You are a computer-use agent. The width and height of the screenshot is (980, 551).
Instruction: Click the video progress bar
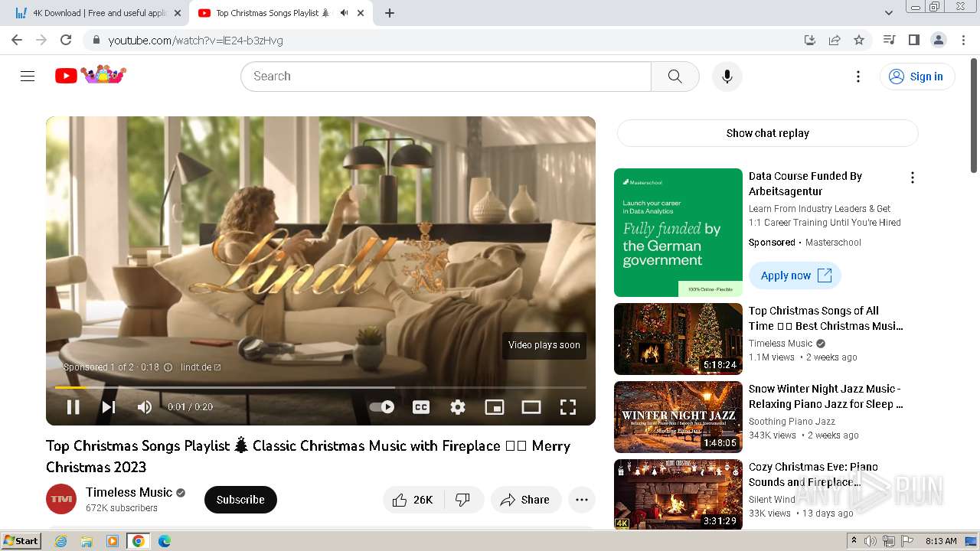pos(321,387)
